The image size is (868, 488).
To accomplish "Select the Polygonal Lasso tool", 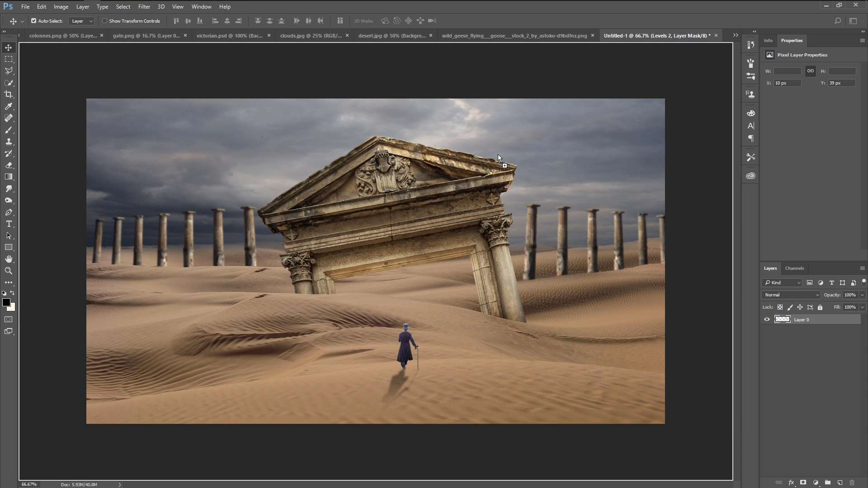I will [x=9, y=71].
